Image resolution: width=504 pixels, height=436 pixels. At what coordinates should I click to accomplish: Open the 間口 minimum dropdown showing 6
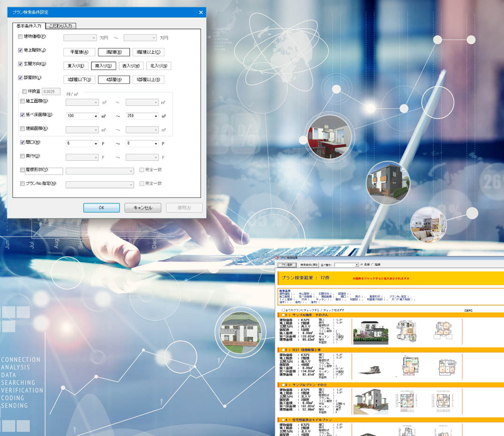82,143
